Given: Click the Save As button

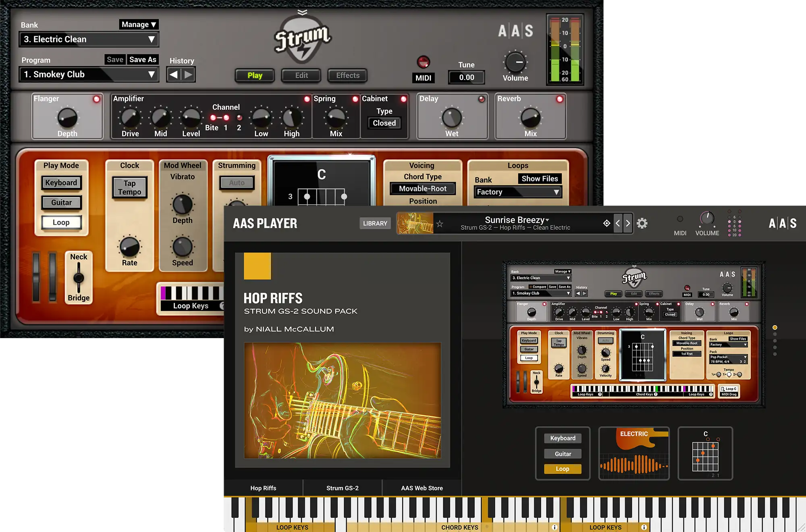Looking at the screenshot, I should pos(143,60).
